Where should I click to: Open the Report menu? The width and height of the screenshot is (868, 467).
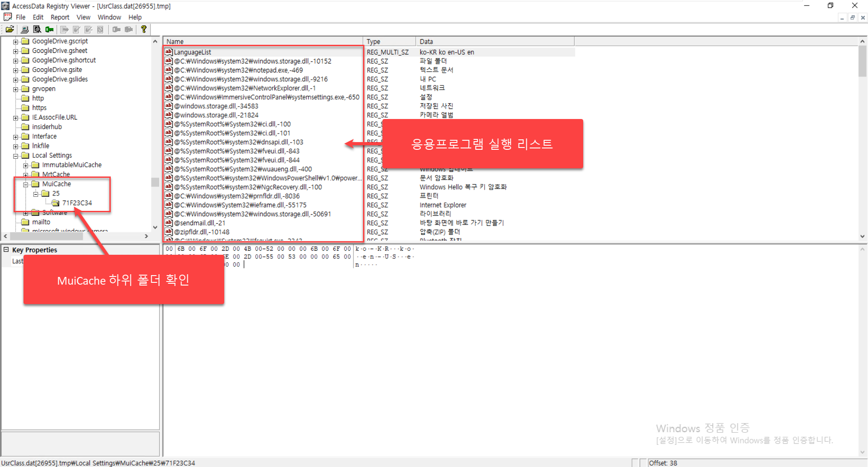[x=60, y=17]
